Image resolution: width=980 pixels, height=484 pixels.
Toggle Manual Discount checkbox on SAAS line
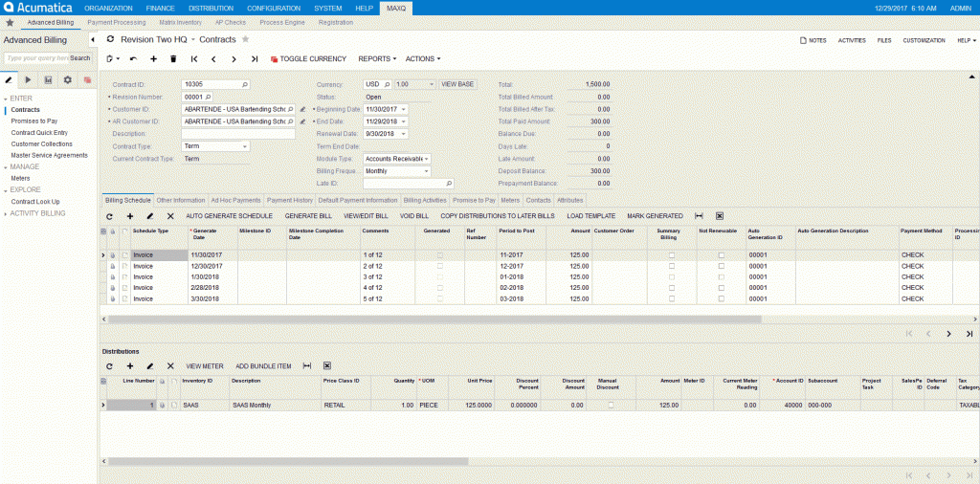pyautogui.click(x=611, y=406)
